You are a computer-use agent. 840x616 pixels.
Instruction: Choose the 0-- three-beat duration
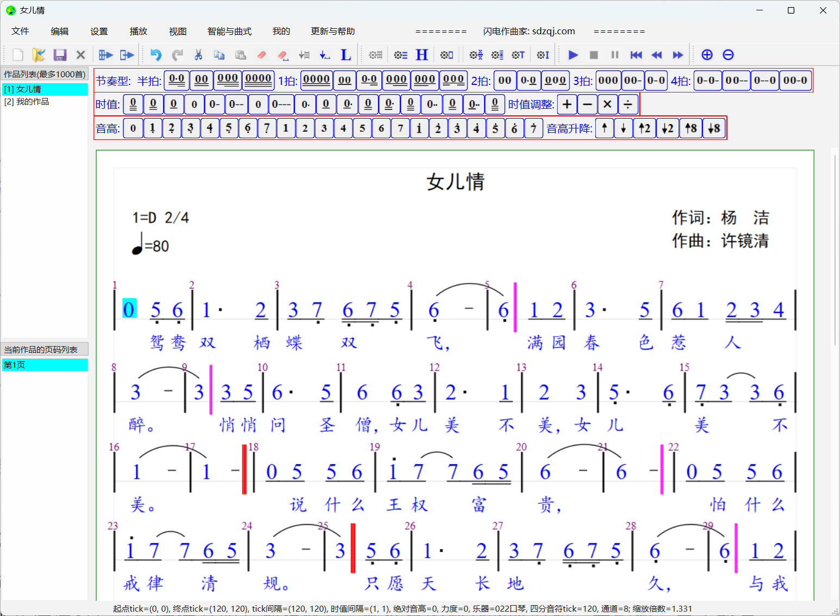[236, 104]
